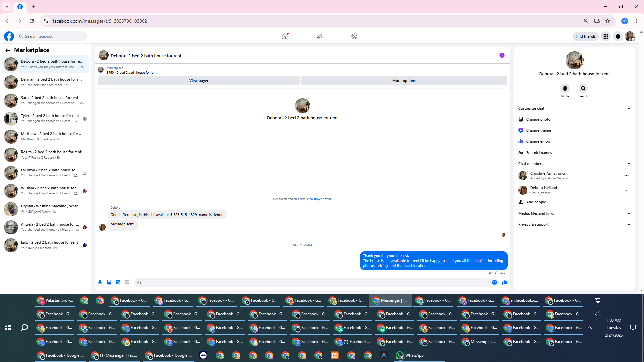Collapse the Customize chat section
The height and width of the screenshot is (362, 644).
pos(629,108)
